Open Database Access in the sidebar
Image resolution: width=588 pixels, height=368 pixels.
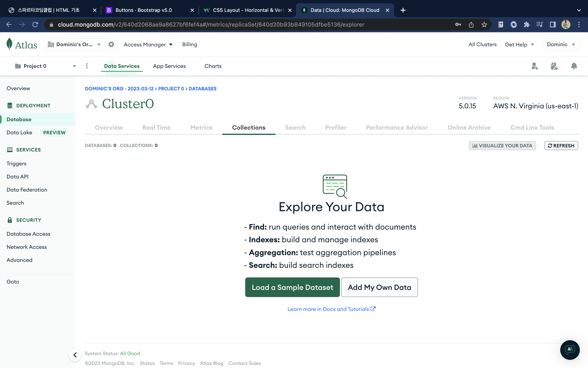pos(28,234)
